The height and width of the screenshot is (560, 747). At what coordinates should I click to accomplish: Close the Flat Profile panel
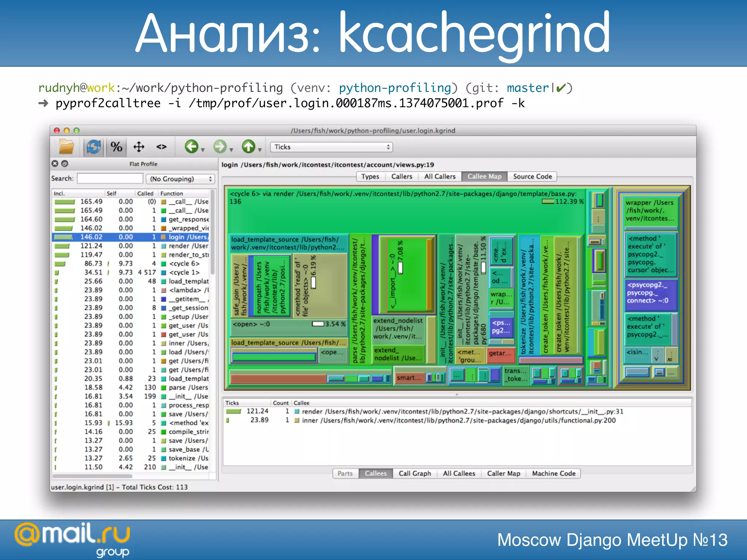click(55, 164)
